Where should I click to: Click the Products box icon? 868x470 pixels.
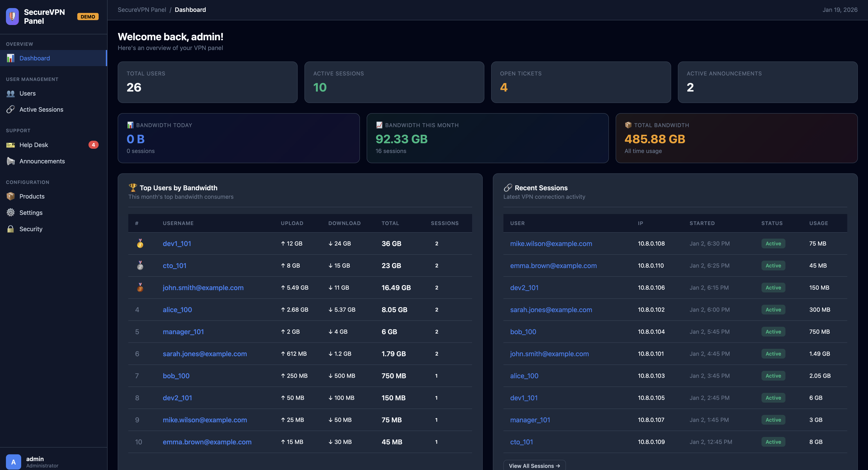click(10, 196)
